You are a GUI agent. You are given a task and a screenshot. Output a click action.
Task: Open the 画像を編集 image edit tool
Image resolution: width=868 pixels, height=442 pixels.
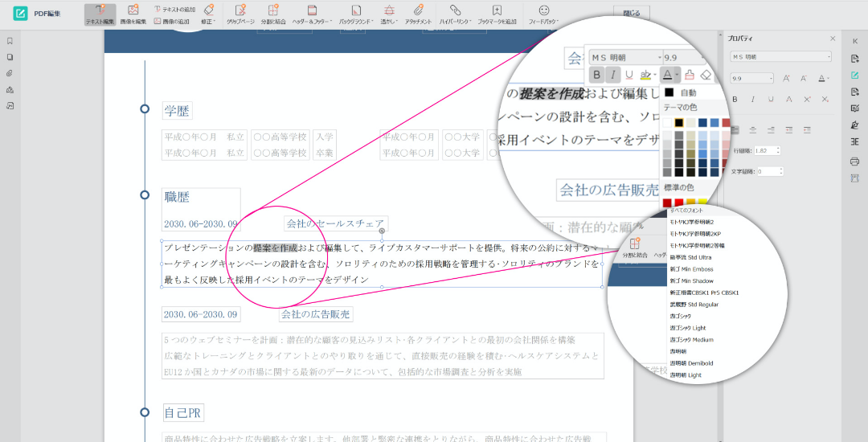(133, 15)
